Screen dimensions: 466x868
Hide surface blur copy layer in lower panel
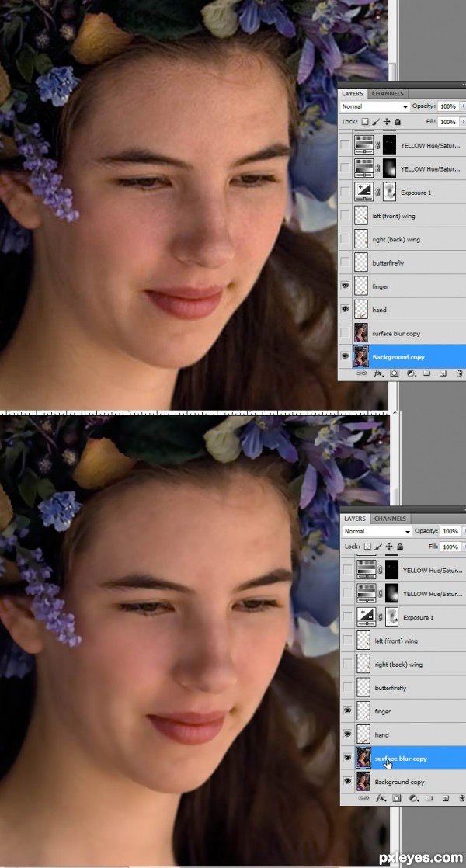coord(348,758)
